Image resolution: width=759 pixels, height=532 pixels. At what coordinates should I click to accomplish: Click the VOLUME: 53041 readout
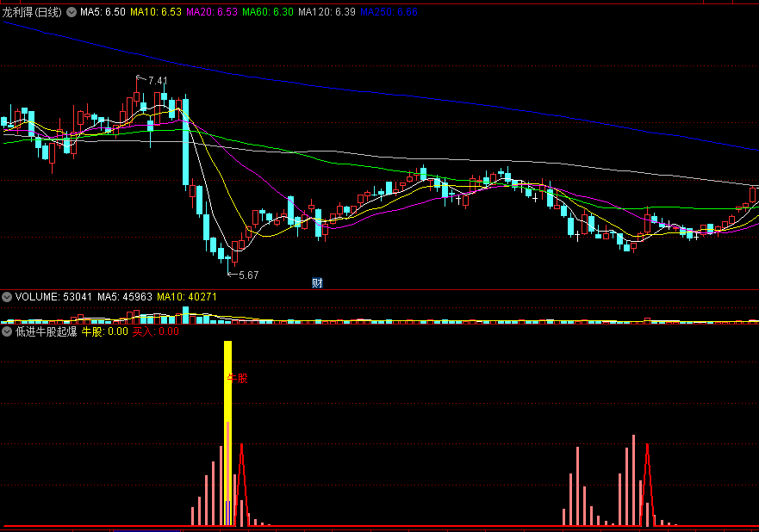point(53,296)
